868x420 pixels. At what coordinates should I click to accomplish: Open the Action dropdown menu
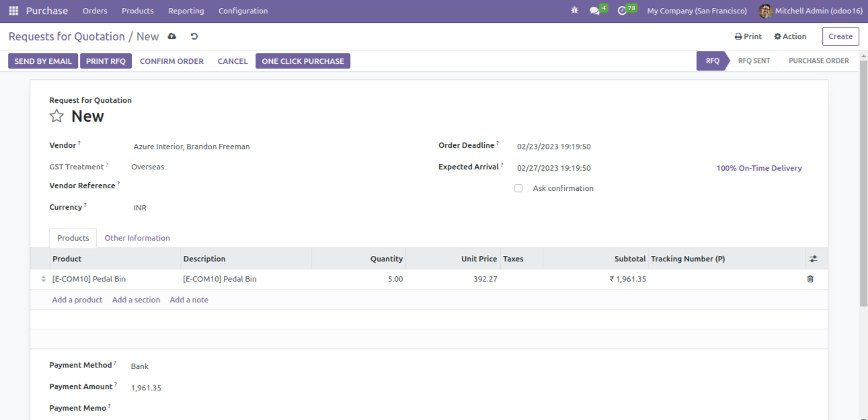[x=790, y=36]
